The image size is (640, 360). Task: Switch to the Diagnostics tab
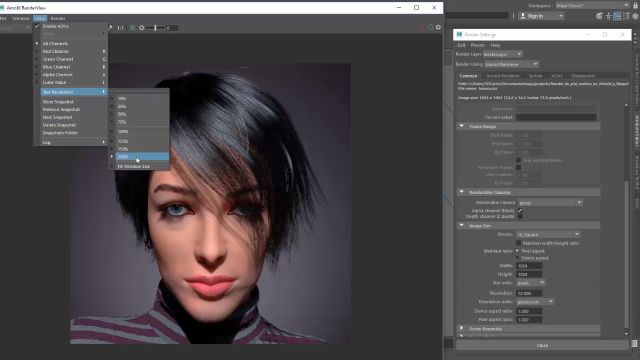[583, 76]
